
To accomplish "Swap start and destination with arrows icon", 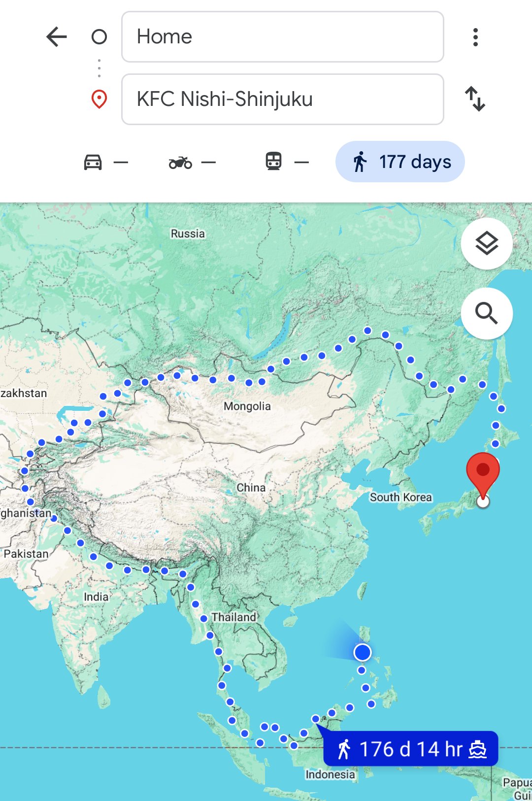I will (475, 99).
